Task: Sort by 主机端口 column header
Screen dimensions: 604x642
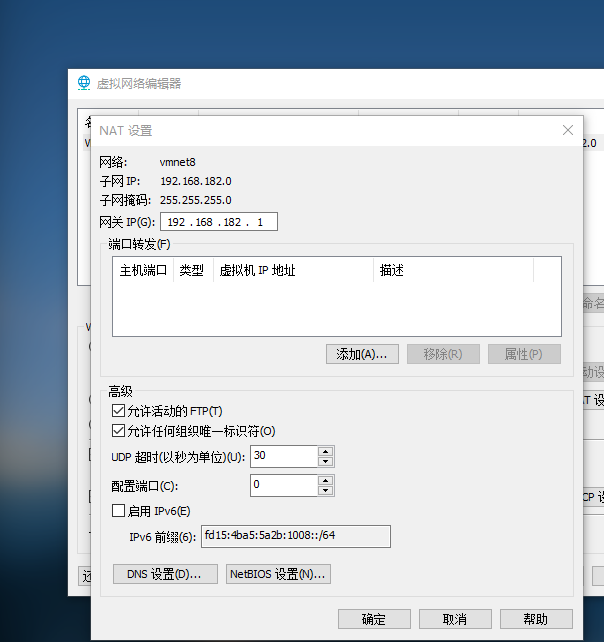Action: pyautogui.click(x=143, y=270)
